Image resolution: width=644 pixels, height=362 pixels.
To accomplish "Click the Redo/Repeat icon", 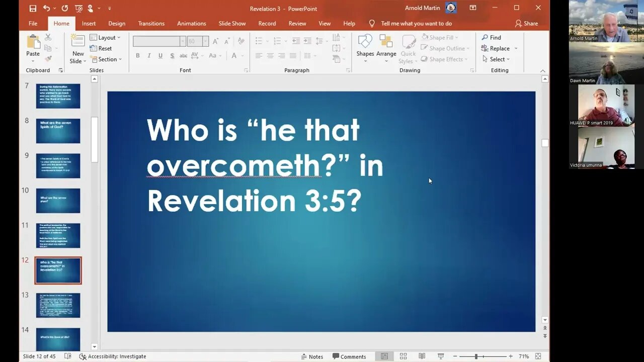I will [64, 8].
